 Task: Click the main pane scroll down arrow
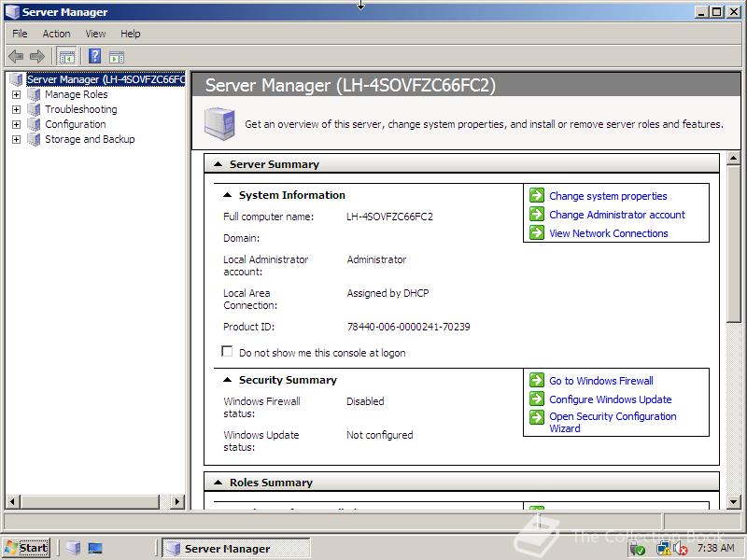(x=734, y=501)
